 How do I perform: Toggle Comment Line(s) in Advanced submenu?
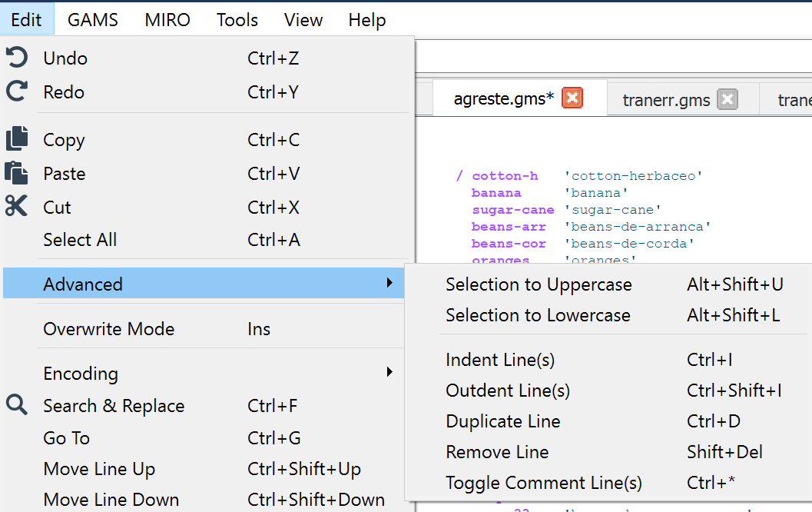click(x=543, y=484)
